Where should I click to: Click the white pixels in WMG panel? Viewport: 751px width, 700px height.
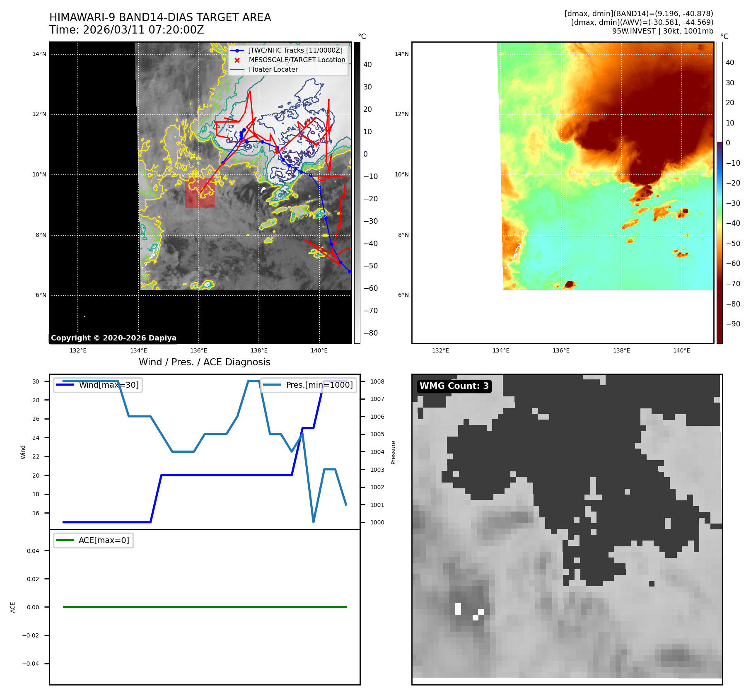point(458,608)
